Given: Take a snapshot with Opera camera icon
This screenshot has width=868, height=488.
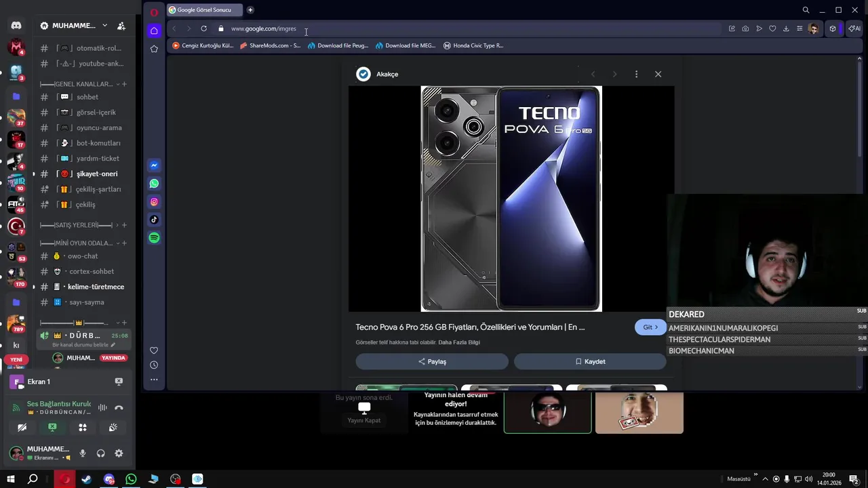Looking at the screenshot, I should point(745,28).
